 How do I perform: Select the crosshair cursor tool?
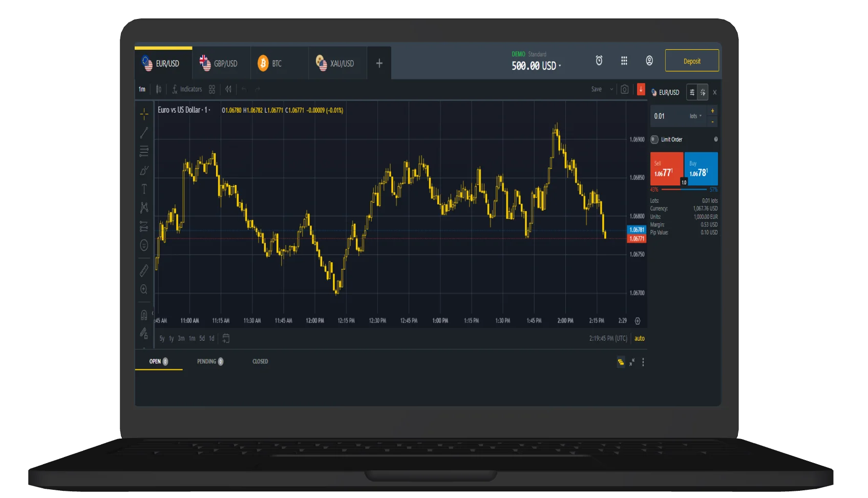[x=144, y=113]
